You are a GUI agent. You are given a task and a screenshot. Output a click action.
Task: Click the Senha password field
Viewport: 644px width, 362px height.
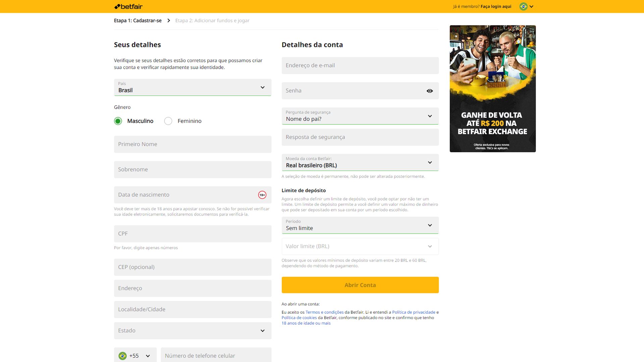[x=360, y=91]
